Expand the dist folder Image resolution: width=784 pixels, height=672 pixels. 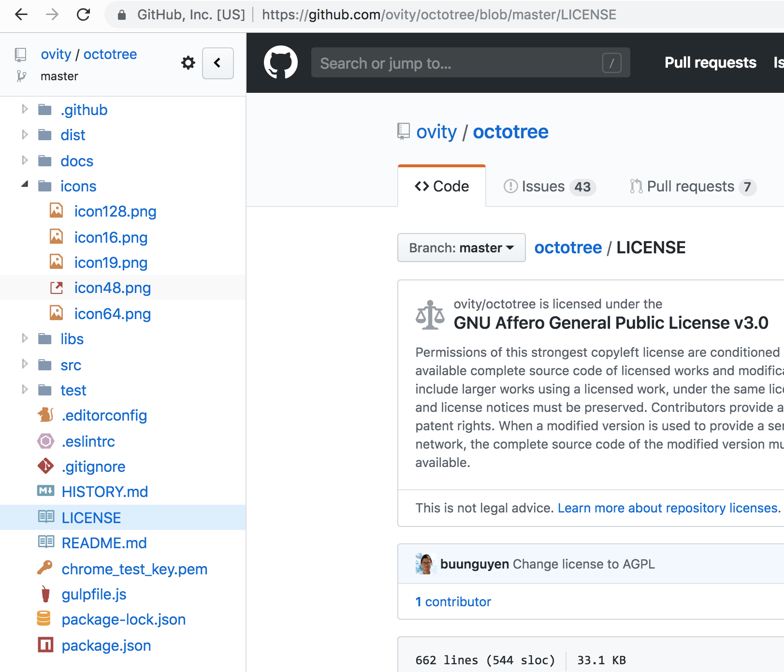[25, 135]
